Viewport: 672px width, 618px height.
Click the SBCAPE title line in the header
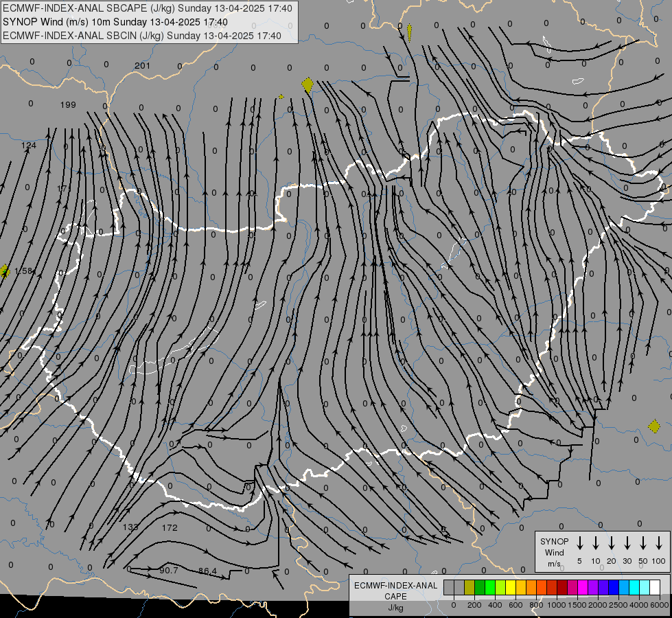tap(148, 8)
